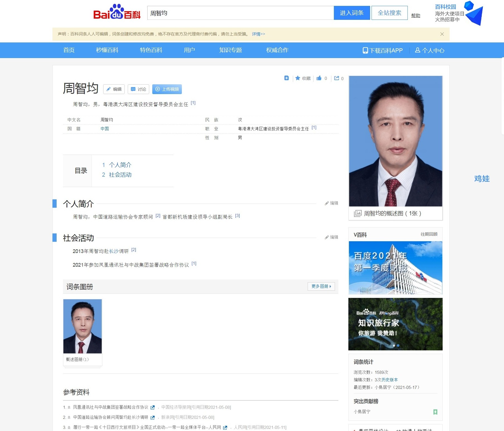The image size is (504, 431).
Task: Jump to 社会活动 in table of contents
Action: 120,175
